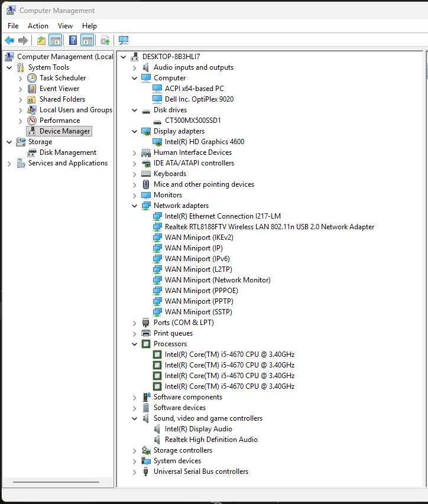Click the Processors chip category icon
This screenshot has height=504, width=428.
point(146,344)
